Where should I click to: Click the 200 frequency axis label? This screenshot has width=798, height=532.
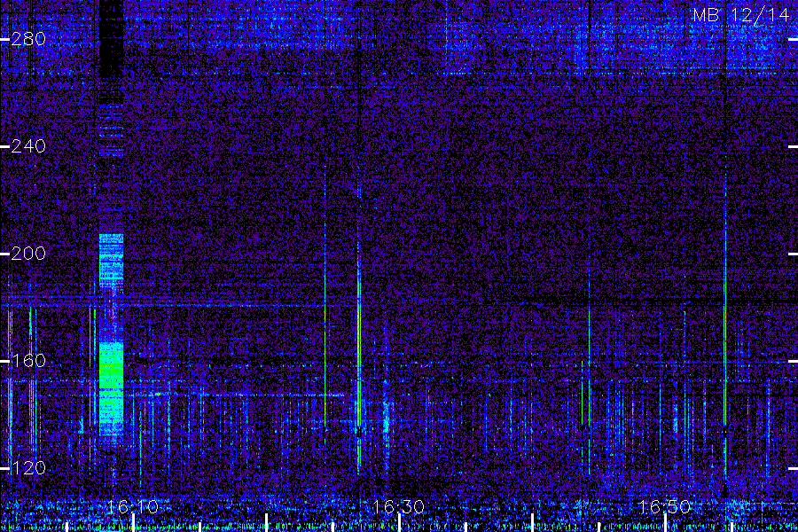[28, 253]
